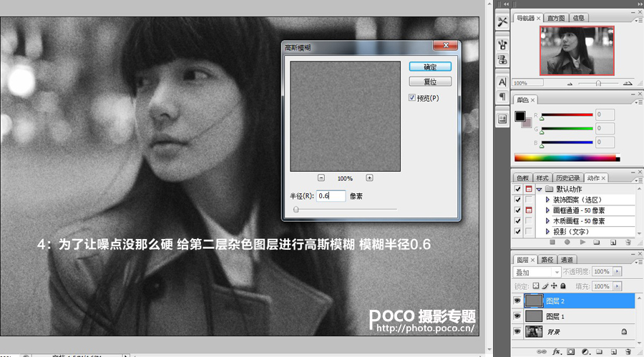The height and width of the screenshot is (357, 644).
Task: Toggle the checkmark for 木质画框 - 50 像素 action
Action: click(517, 221)
